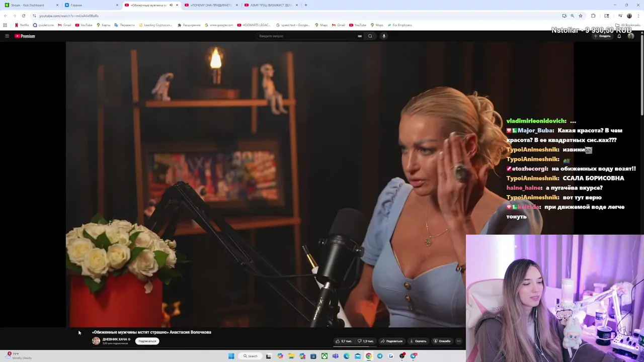
Task: Expand the All Bookmarks folder
Action: 628,25
